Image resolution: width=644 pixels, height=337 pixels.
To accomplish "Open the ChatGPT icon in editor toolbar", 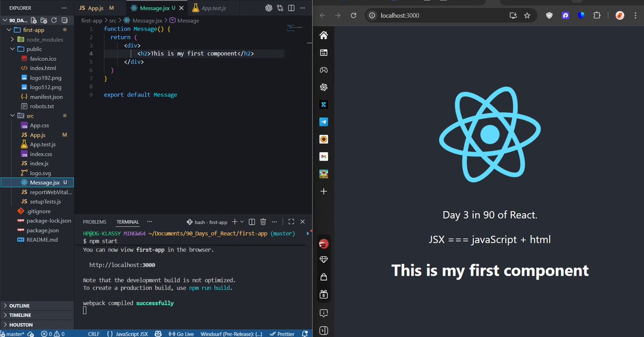I will pyautogui.click(x=269, y=8).
